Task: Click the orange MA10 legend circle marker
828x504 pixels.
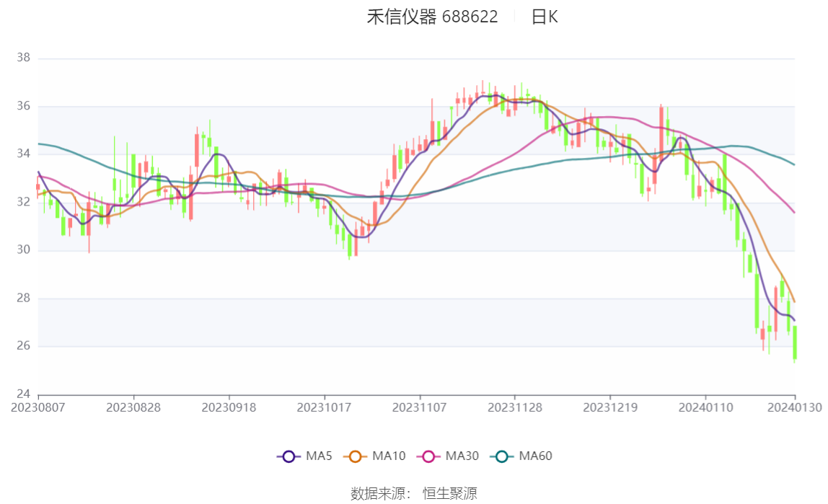Action: [x=355, y=456]
